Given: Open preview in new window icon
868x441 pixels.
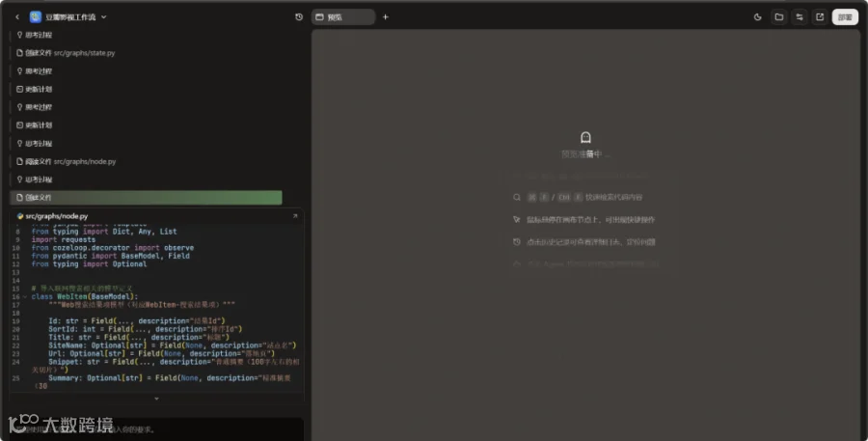Looking at the screenshot, I should (x=820, y=17).
